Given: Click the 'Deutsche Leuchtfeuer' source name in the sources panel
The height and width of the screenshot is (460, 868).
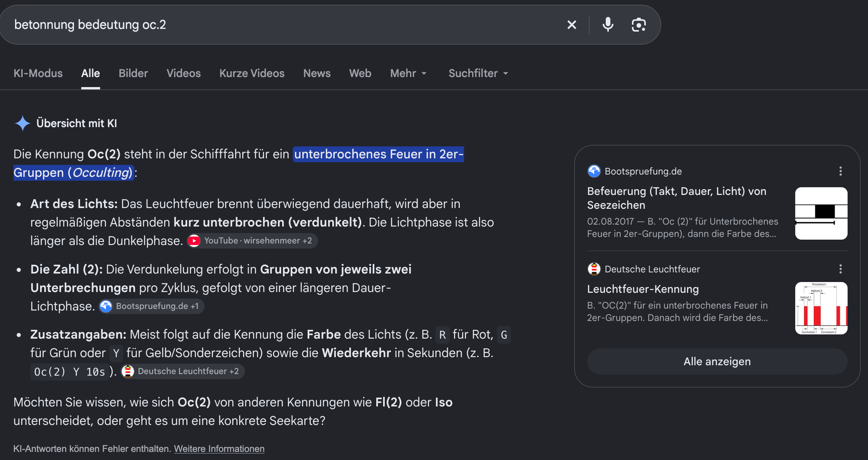Looking at the screenshot, I should tap(652, 269).
